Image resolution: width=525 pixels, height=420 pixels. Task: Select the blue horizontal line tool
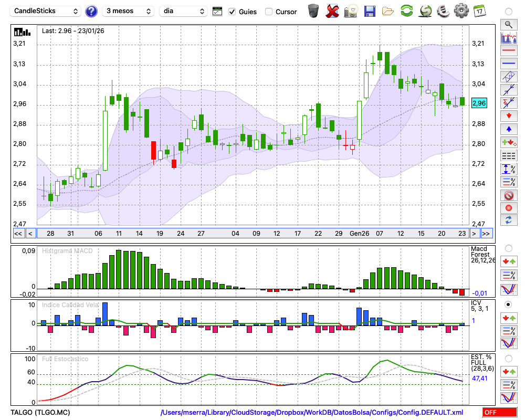(508, 64)
